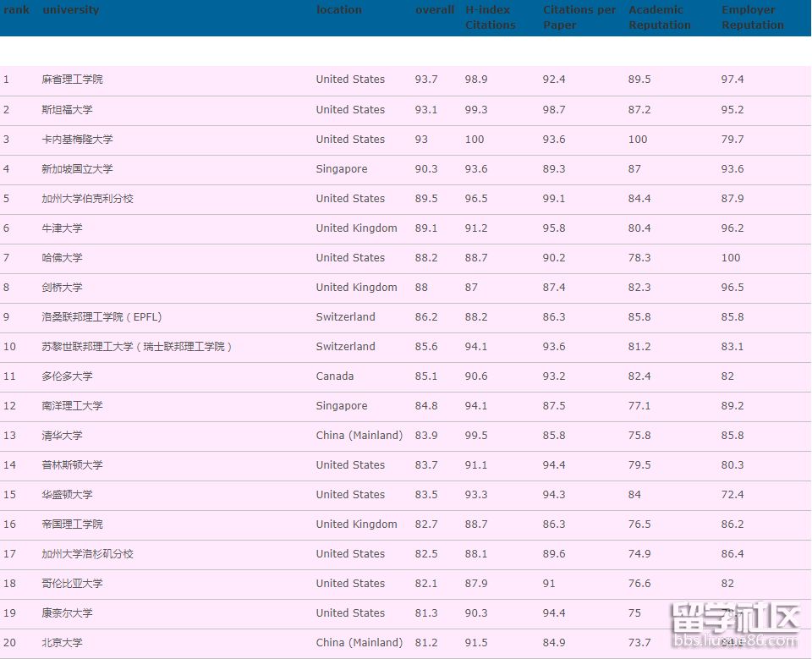Click the 100 H-index score of 卡内基梅隆大学

pyautogui.click(x=475, y=139)
